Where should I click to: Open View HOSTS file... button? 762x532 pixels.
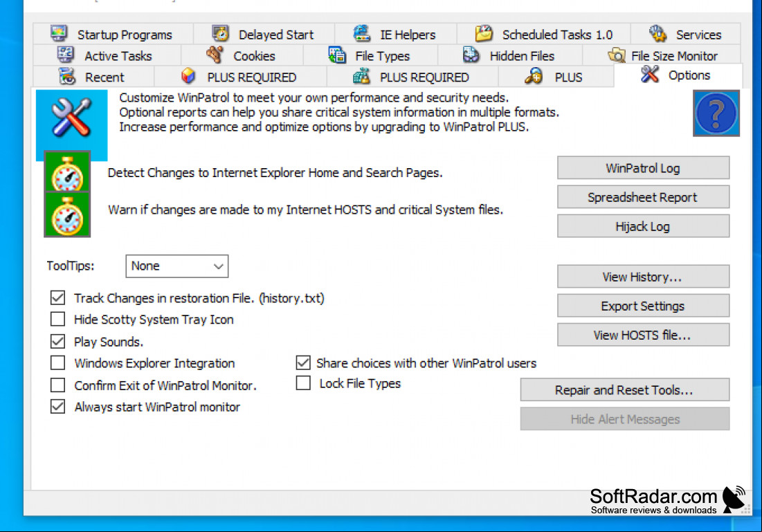point(643,335)
